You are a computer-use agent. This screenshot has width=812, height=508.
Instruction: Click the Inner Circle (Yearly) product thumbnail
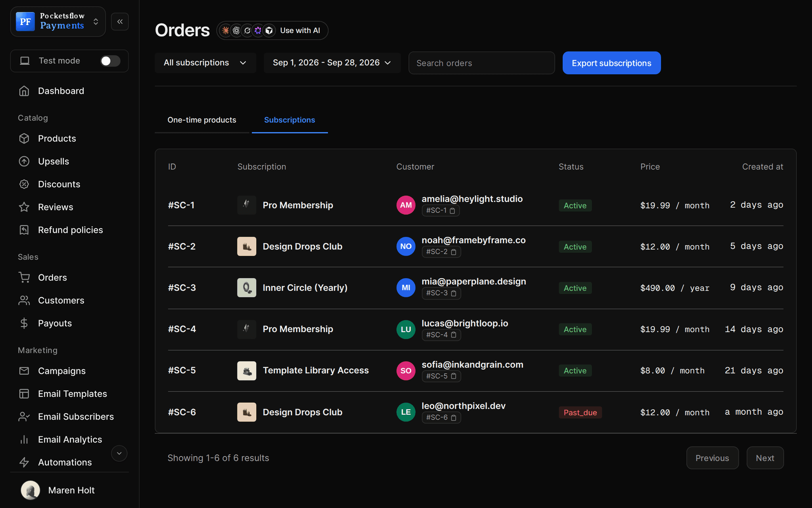click(247, 288)
